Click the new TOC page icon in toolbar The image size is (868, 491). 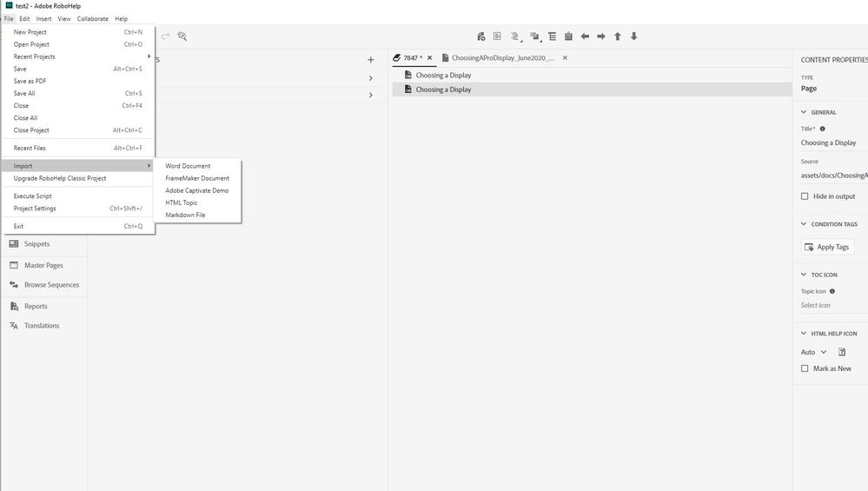[x=480, y=36]
